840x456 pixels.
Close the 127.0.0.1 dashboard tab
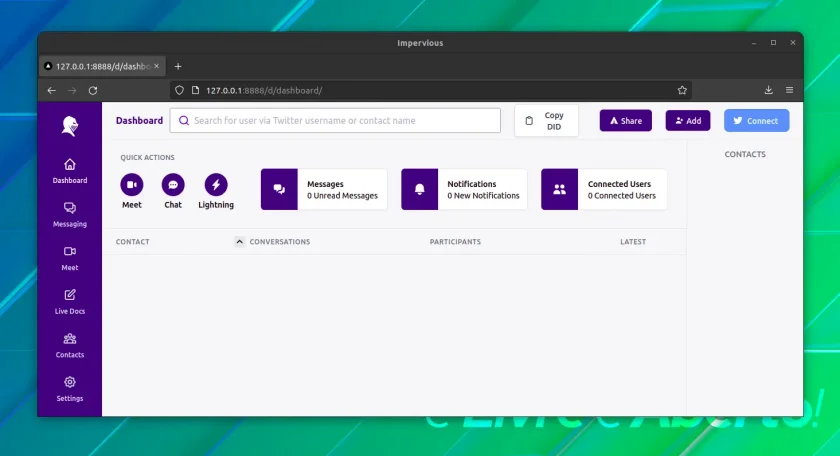(156, 66)
